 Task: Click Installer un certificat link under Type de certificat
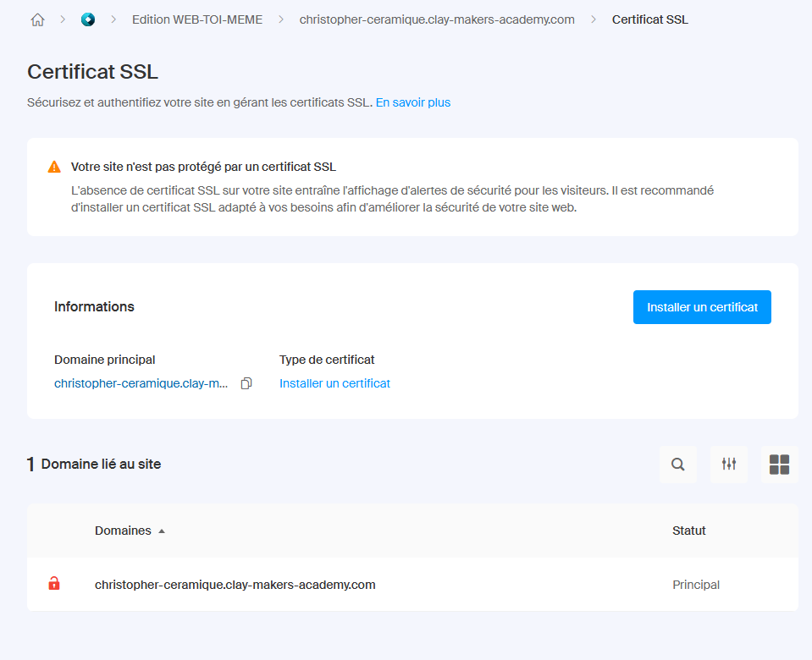coord(334,383)
